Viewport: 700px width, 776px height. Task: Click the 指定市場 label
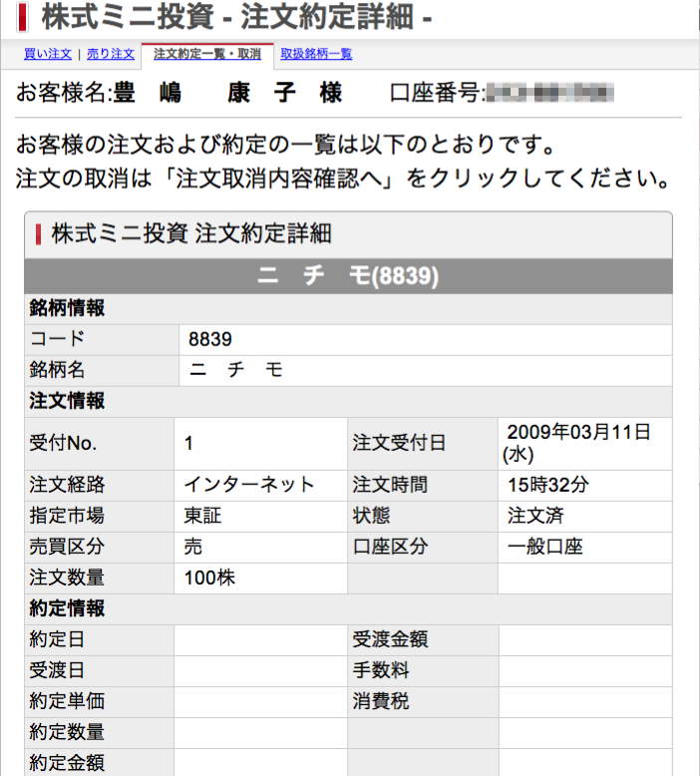pyautogui.click(x=67, y=516)
